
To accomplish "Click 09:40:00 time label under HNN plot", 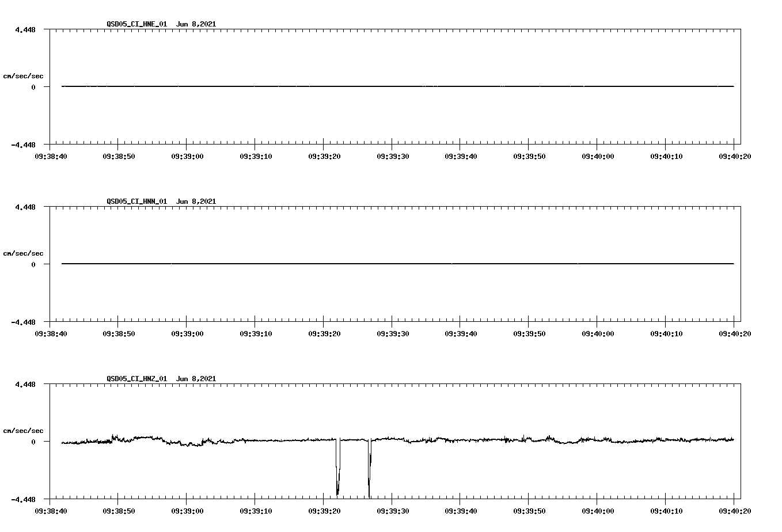I will (598, 333).
